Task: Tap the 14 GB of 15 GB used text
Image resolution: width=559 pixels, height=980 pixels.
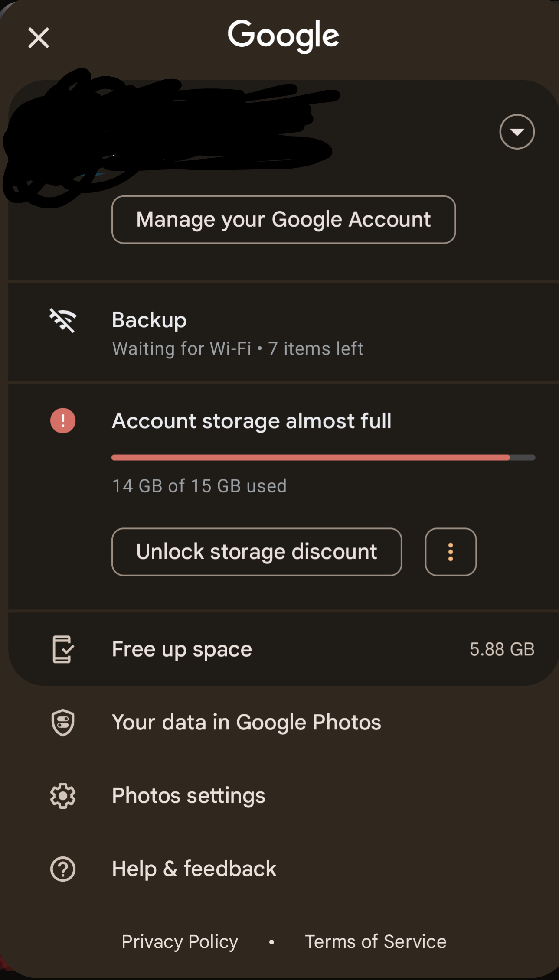Action: point(199,486)
